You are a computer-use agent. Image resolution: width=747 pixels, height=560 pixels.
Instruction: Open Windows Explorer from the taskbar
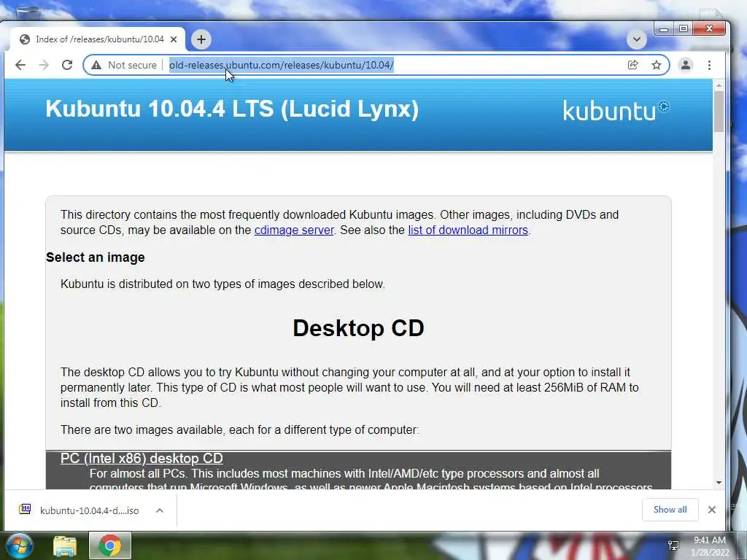(65, 546)
